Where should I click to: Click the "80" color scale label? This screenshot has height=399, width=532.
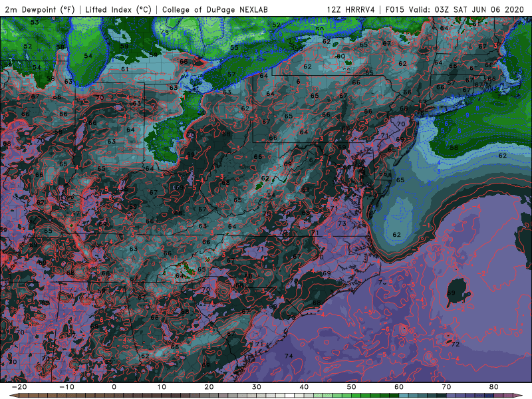coord(494,387)
